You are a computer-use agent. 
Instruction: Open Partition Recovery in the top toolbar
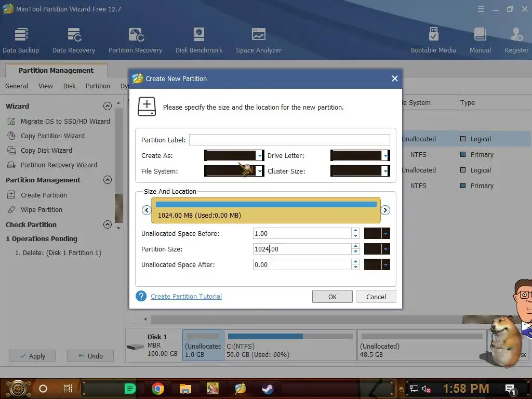click(136, 41)
